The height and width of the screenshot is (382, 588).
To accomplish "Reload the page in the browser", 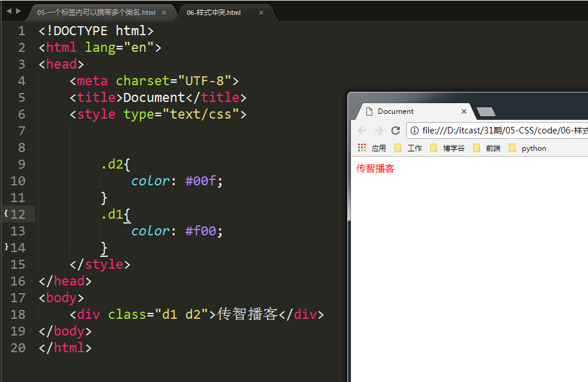I will pyautogui.click(x=396, y=130).
